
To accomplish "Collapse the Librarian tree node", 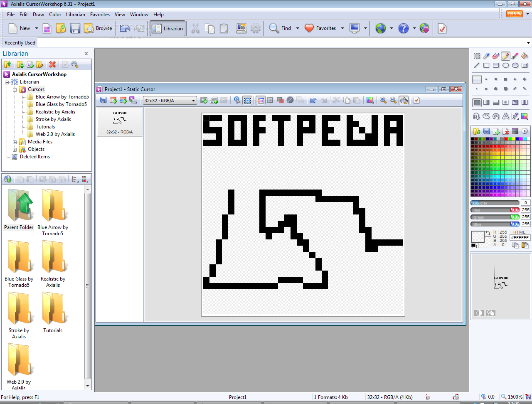I will click(7, 82).
